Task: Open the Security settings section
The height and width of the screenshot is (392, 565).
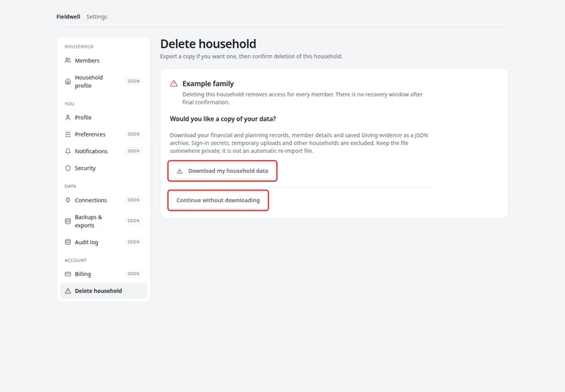Action: (104, 168)
